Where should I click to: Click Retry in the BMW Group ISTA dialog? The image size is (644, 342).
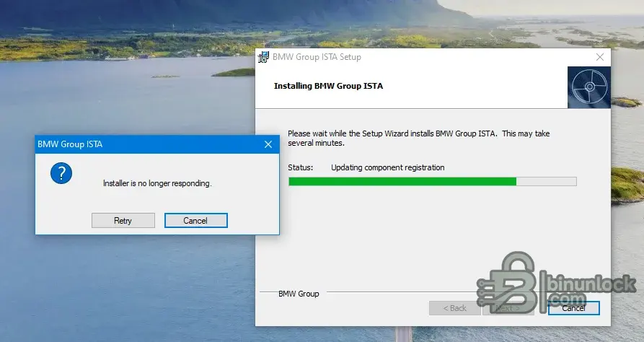(x=123, y=220)
